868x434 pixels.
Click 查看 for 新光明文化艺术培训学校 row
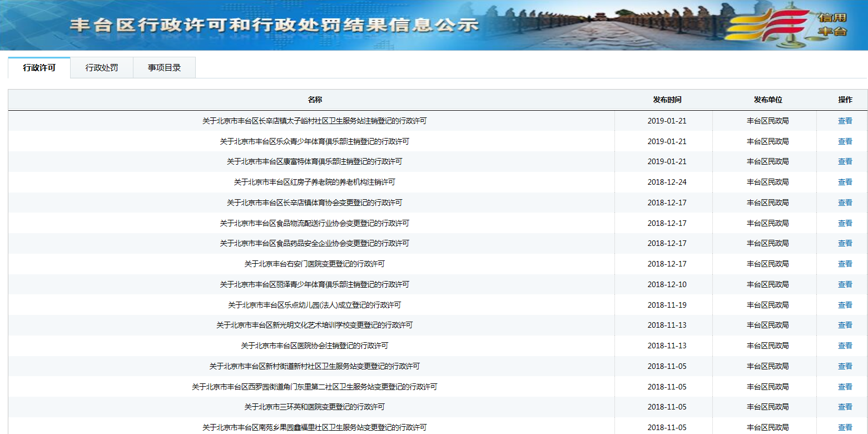click(845, 325)
